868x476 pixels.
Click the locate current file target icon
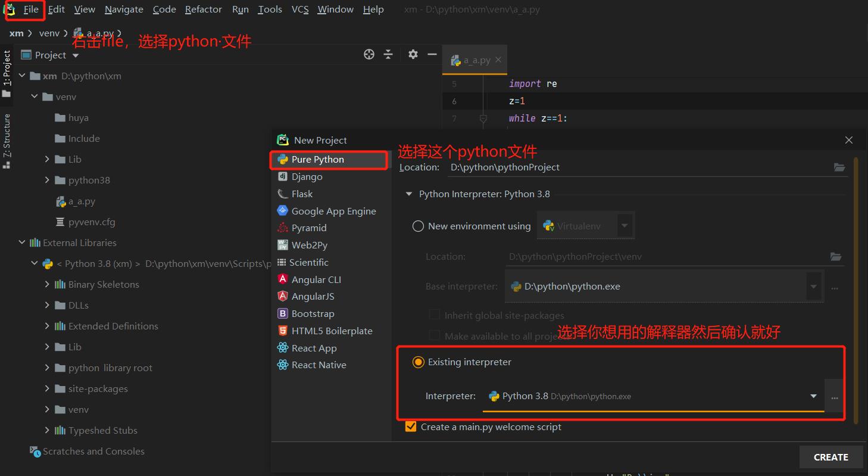click(369, 55)
